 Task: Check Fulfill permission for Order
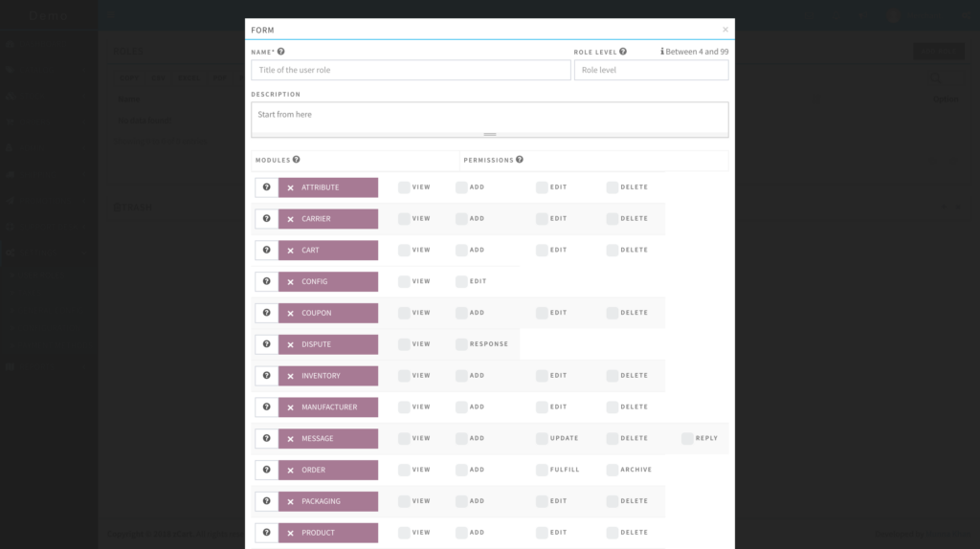[x=542, y=470]
